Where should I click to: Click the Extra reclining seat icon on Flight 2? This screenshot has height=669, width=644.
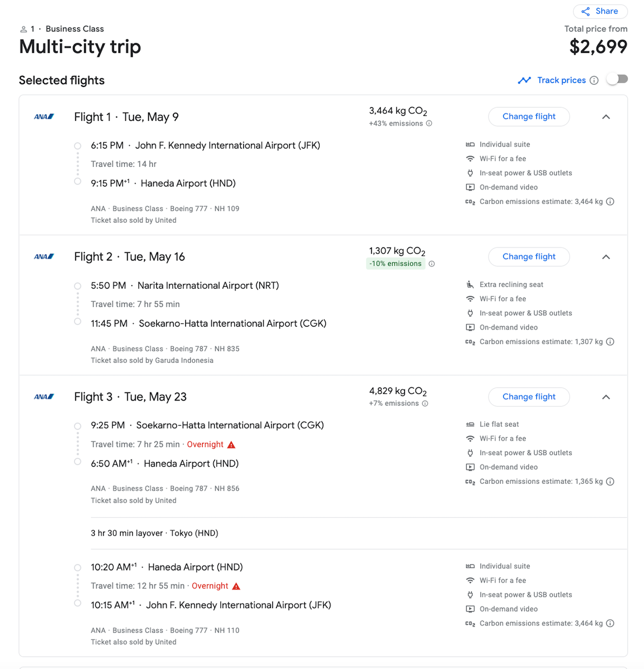[x=470, y=284]
